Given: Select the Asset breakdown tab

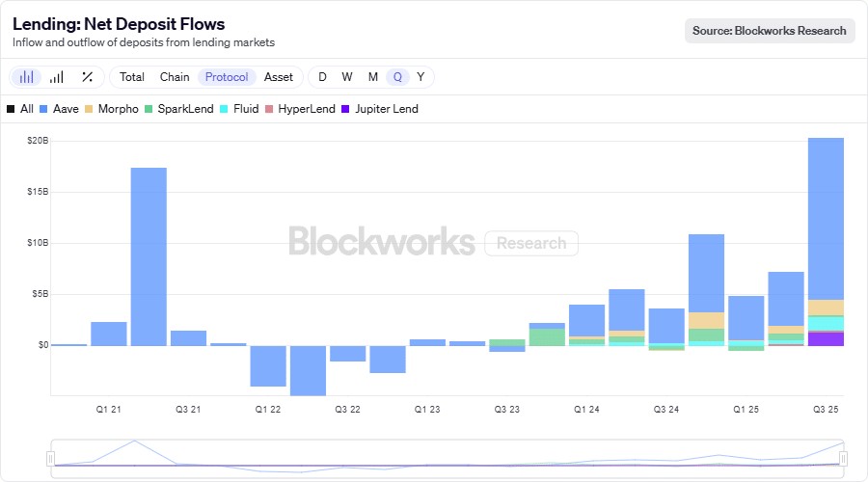Looking at the screenshot, I should (279, 77).
